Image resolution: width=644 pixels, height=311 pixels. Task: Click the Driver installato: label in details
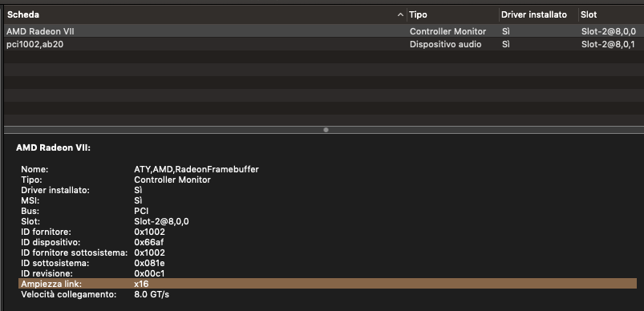point(55,191)
